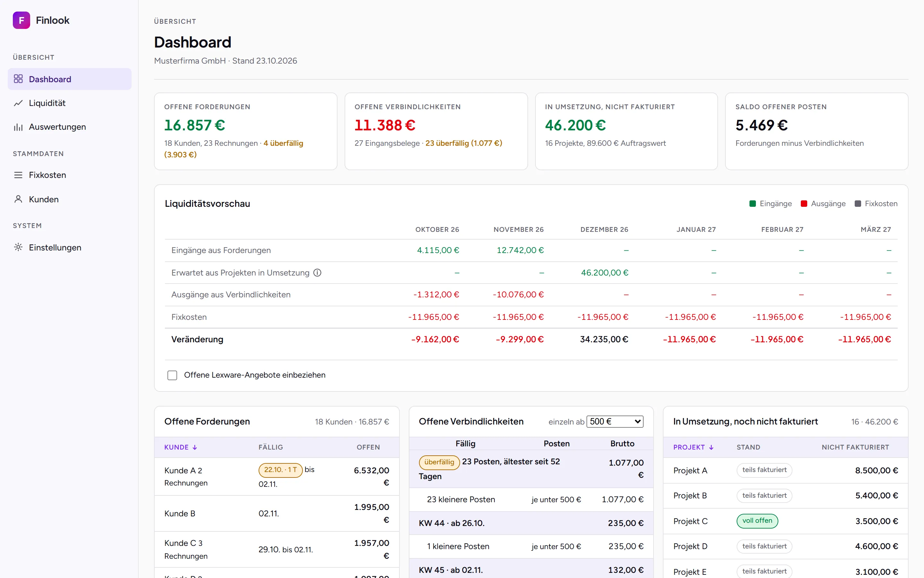Click red Ausgänge legend swatch
Image resolution: width=924 pixels, height=578 pixels.
(804, 204)
